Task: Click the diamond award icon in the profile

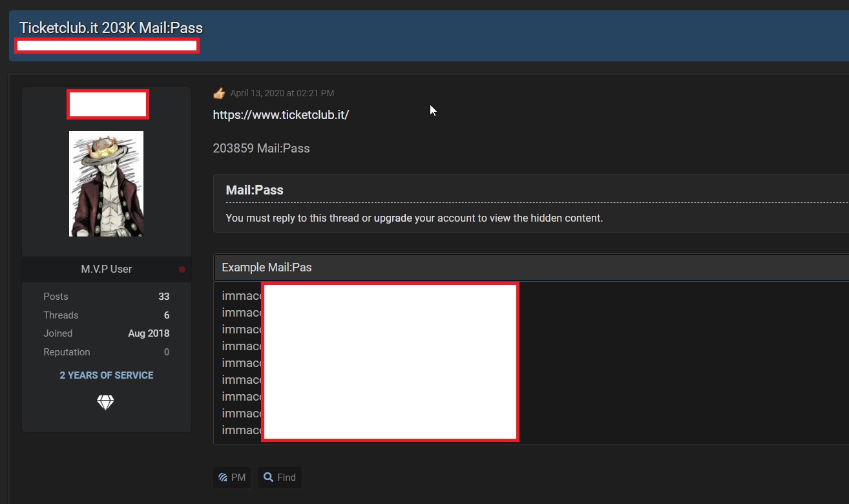Action: [105, 403]
